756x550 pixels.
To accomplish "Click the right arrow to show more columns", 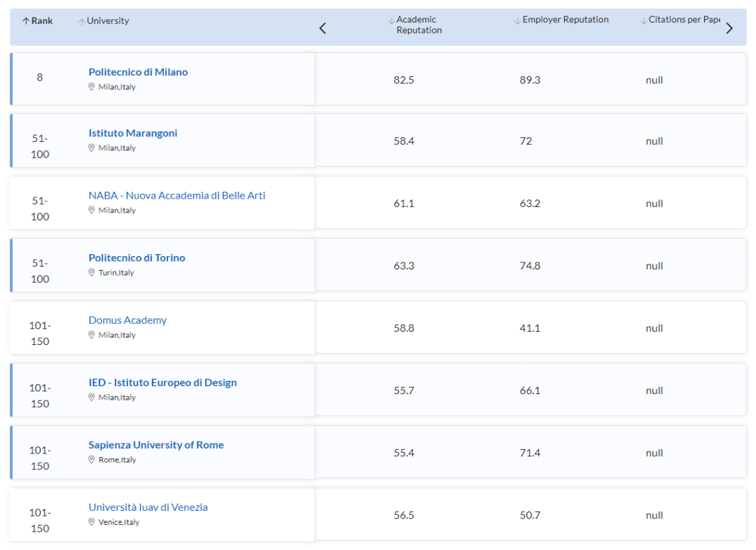I will pos(729,28).
